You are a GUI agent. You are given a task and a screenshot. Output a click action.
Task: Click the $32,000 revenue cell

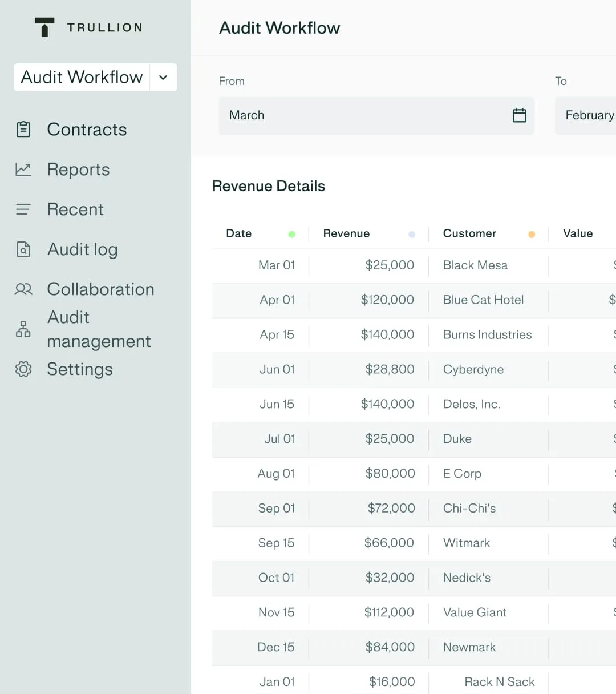click(390, 578)
